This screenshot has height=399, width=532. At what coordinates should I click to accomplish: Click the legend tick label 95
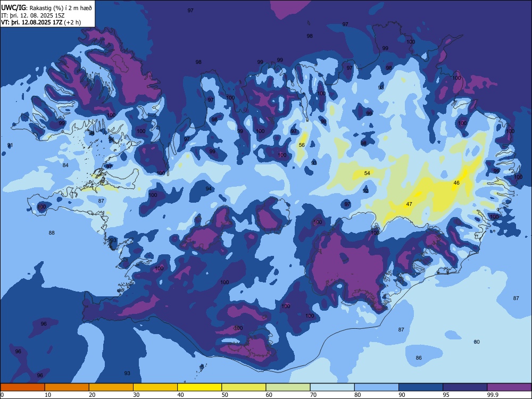[446, 395]
